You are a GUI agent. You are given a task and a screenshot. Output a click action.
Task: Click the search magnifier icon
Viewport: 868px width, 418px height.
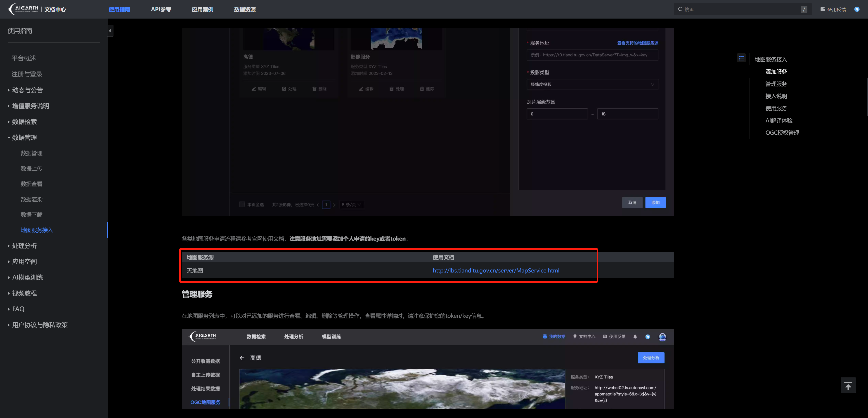click(x=680, y=10)
